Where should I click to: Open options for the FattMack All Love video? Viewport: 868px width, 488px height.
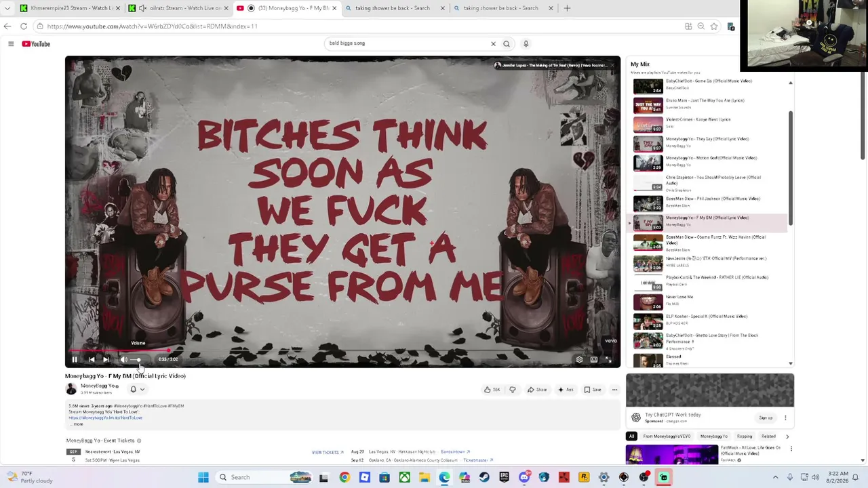click(791, 449)
